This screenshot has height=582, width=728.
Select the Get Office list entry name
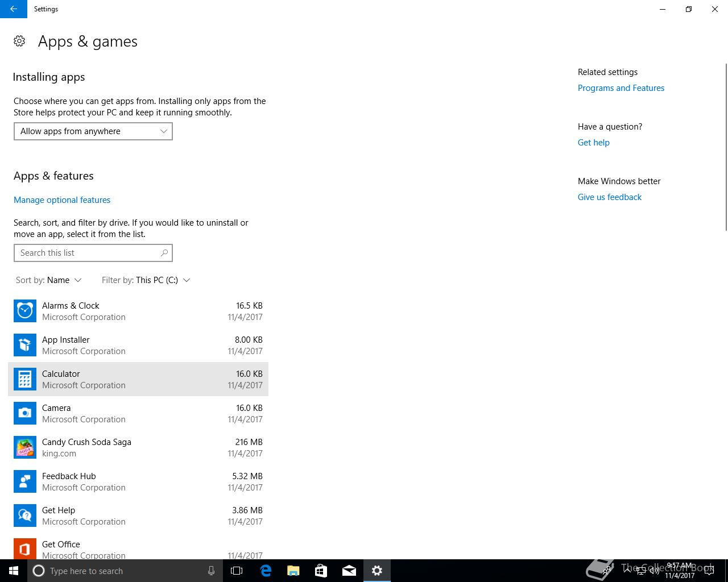pyautogui.click(x=61, y=544)
